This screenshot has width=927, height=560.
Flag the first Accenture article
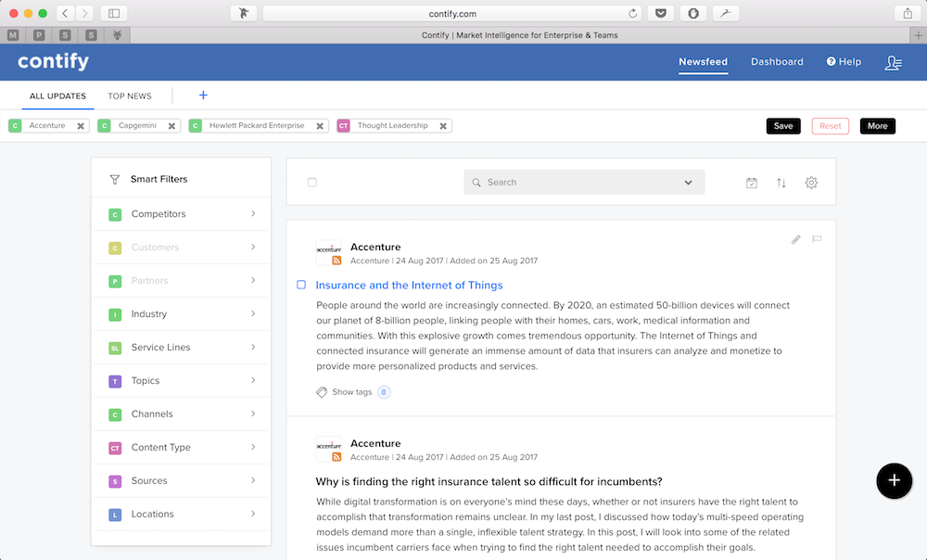(x=817, y=239)
